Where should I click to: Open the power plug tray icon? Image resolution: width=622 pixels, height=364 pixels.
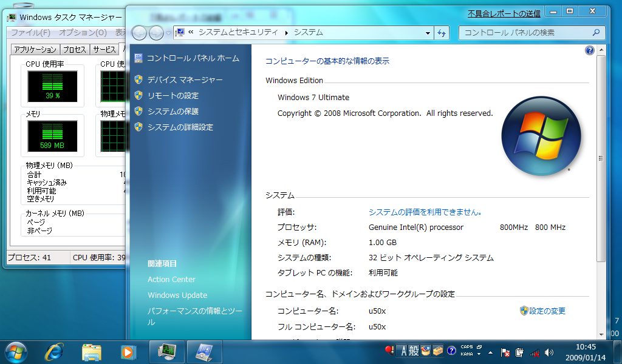[520, 352]
